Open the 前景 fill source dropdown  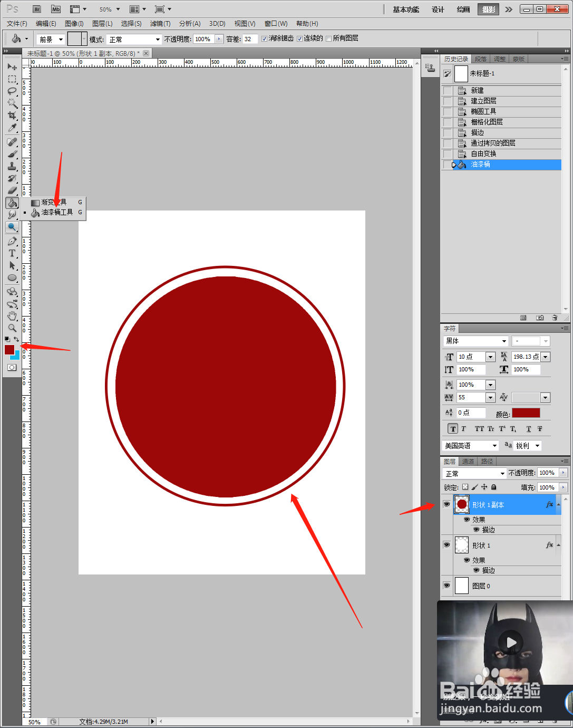point(51,40)
